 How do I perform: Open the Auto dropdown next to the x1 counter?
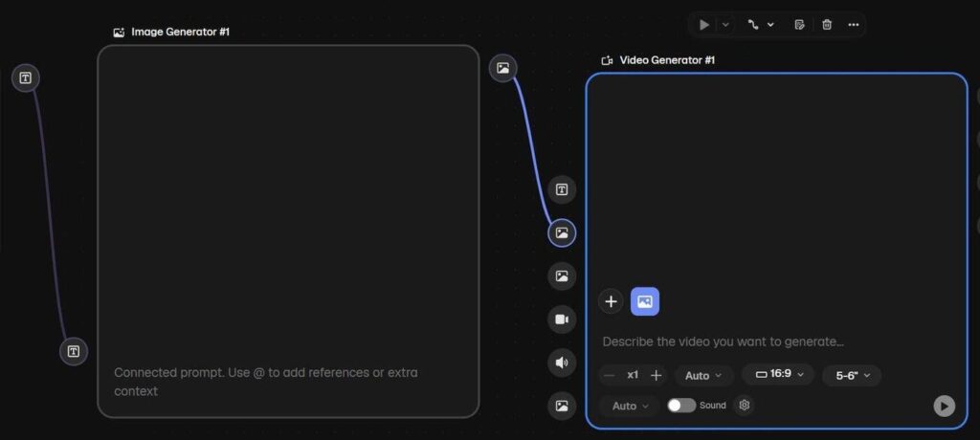(x=703, y=376)
